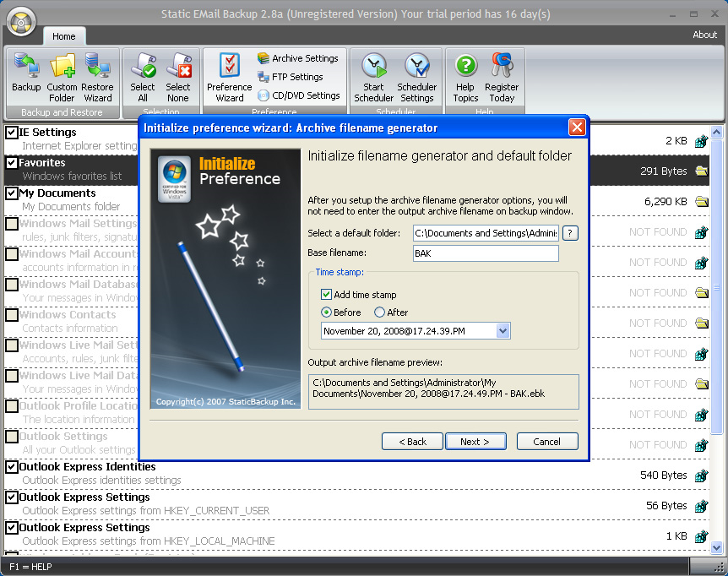Click the icon beside 540 Bytes
The height and width of the screenshot is (576, 728).
[702, 475]
